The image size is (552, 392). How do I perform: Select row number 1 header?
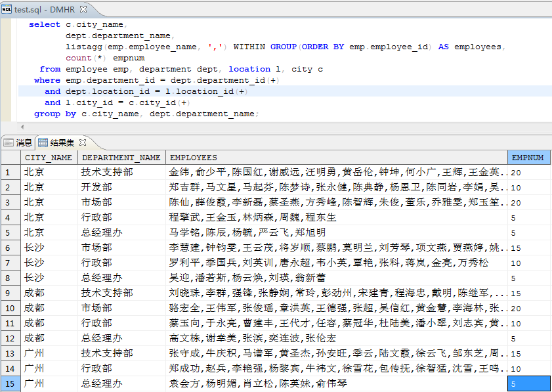pyautogui.click(x=10, y=172)
